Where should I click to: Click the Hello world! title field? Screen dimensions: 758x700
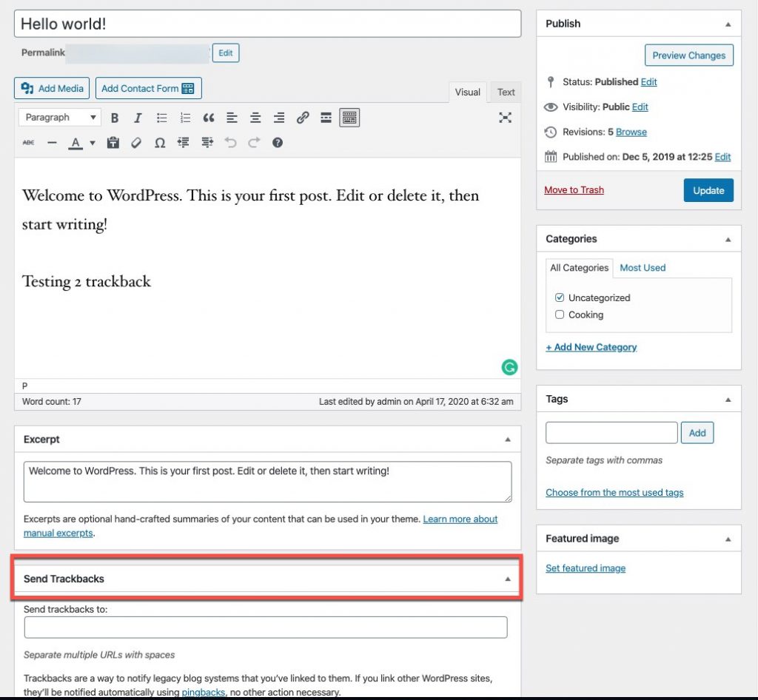pyautogui.click(x=268, y=24)
